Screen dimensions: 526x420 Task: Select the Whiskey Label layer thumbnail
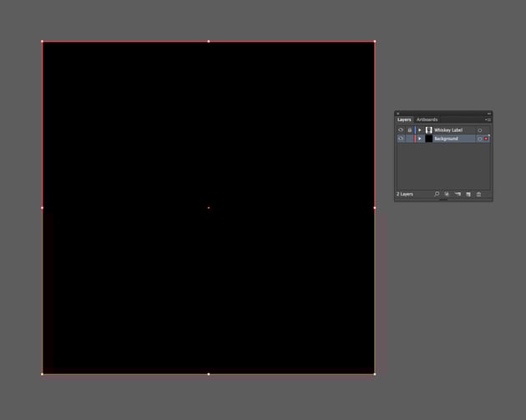pos(428,129)
